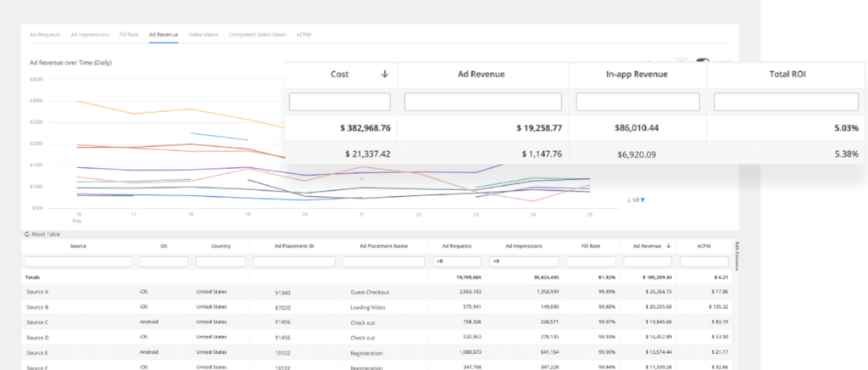Click the sort arrow in Ad Revenue table header
Viewport: 868px width, 370px height.
pyautogui.click(x=669, y=246)
